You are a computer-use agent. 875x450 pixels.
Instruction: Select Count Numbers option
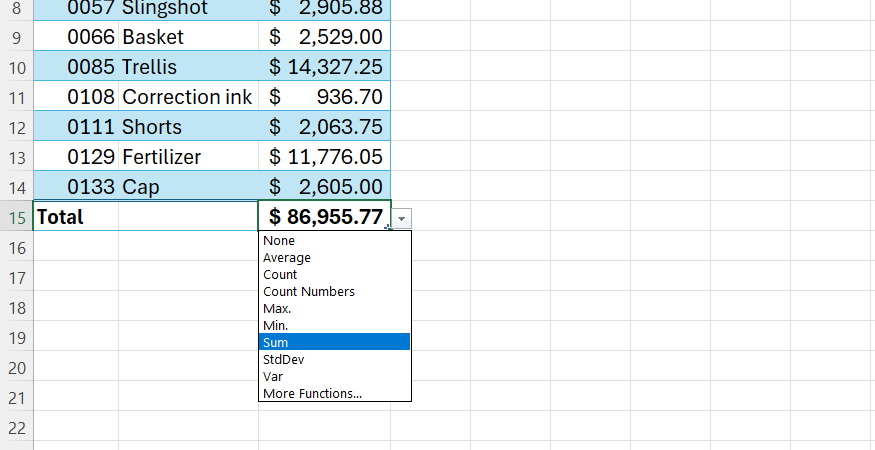click(334, 291)
